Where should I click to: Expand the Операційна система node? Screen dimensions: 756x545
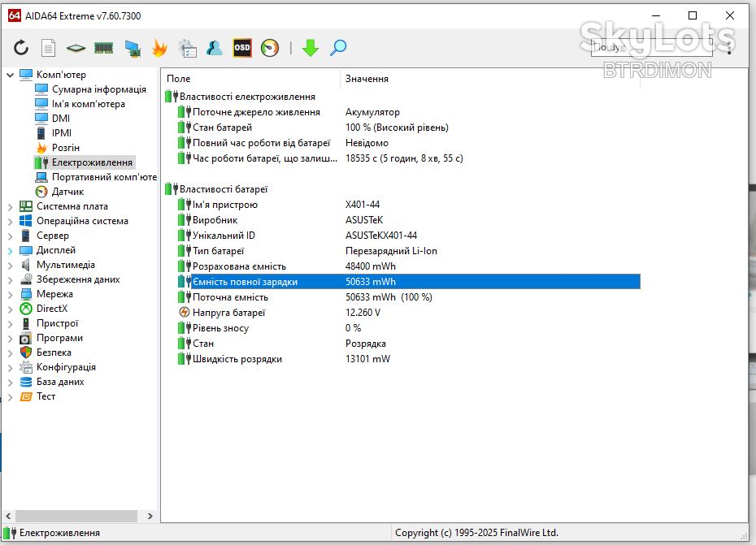[x=10, y=221]
